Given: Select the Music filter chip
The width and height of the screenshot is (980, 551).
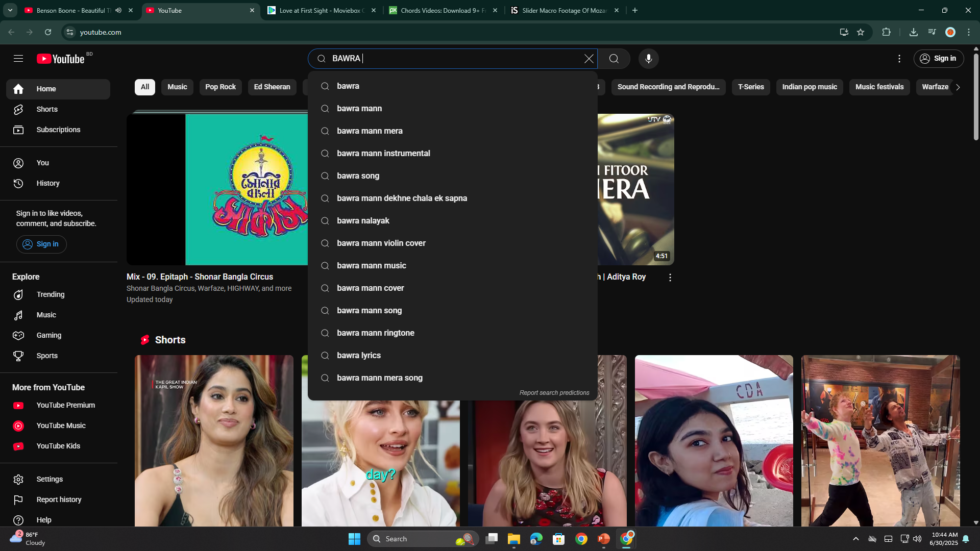Looking at the screenshot, I should [177, 87].
